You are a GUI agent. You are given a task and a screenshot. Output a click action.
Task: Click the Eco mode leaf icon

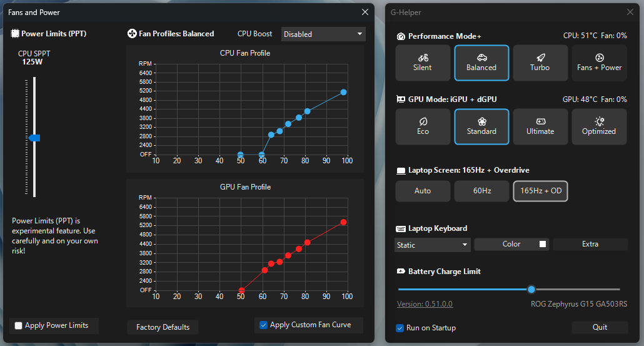pyautogui.click(x=423, y=121)
